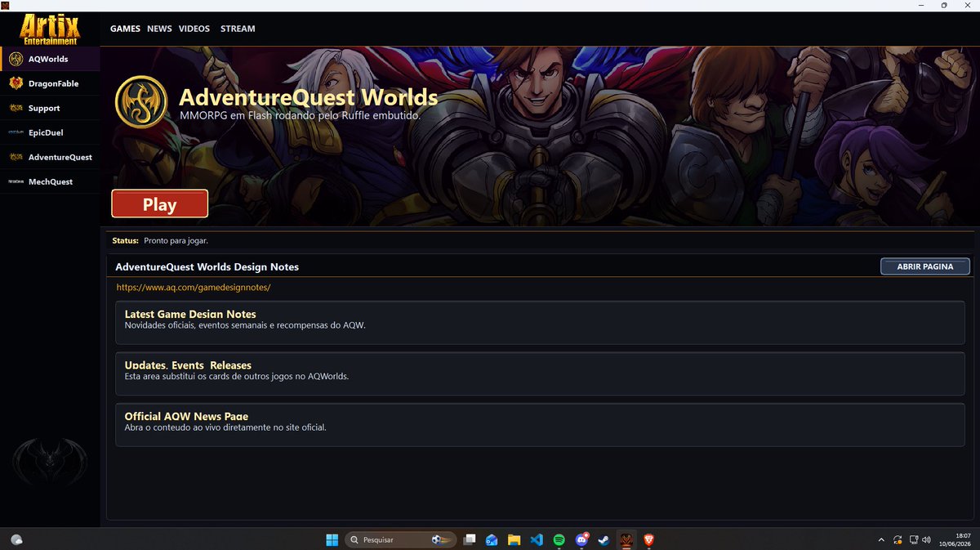Select the AQWorlds icon in sidebar
The width and height of the screenshot is (980, 550).
pyautogui.click(x=16, y=59)
